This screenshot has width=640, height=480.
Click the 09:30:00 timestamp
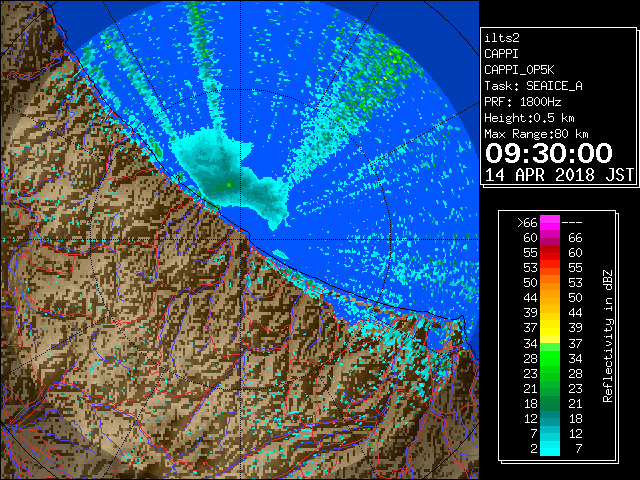[549, 153]
